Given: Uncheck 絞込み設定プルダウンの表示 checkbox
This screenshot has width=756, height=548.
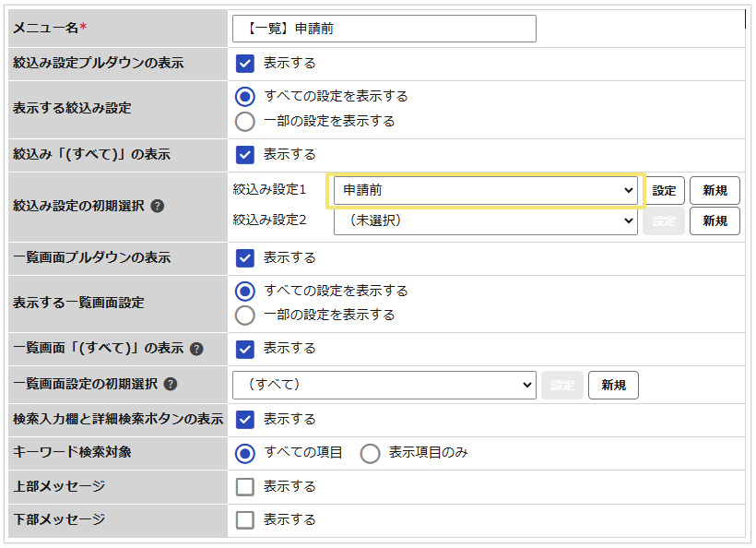Looking at the screenshot, I should pyautogui.click(x=245, y=63).
